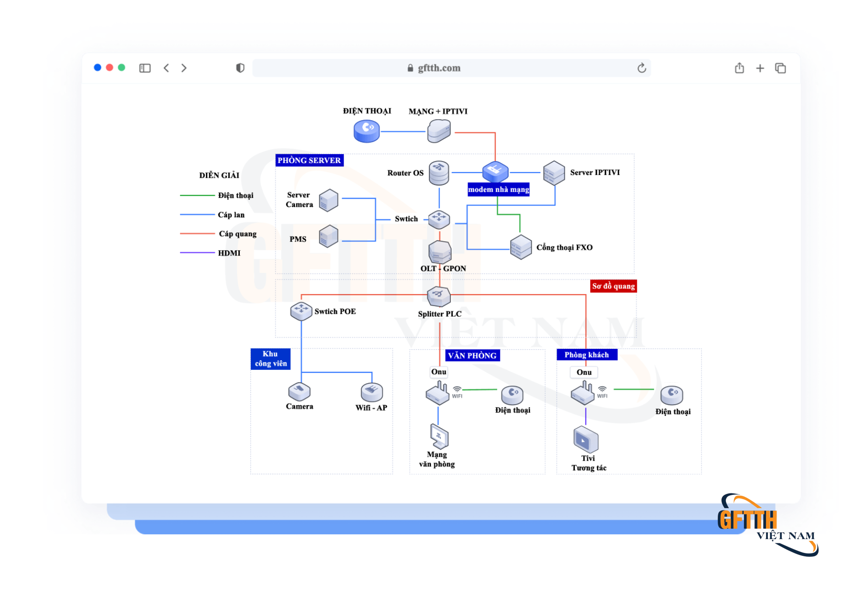Select the ĐIỆN THOẠI phone icon at top
This screenshot has height=593, width=868.
click(367, 131)
